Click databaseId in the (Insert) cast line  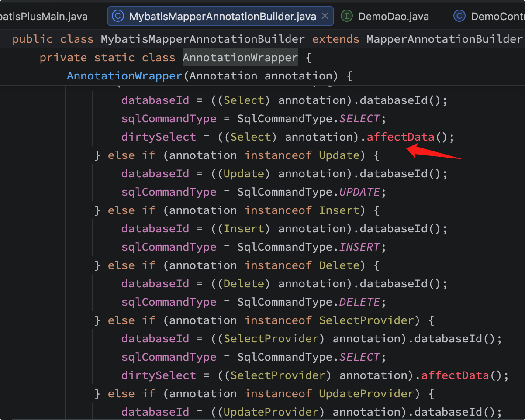(x=155, y=229)
